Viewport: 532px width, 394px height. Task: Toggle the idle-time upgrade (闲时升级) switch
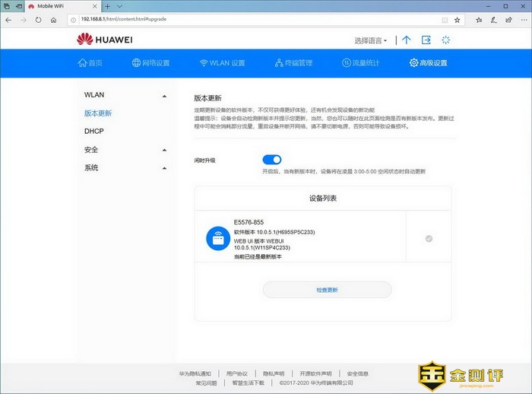(x=272, y=159)
